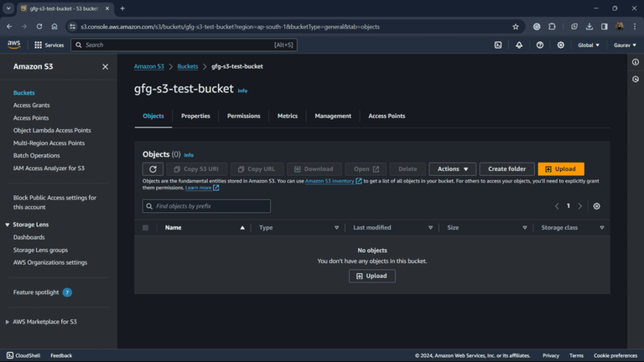Click the browser address bar URL
The height and width of the screenshot is (362, 644).
pyautogui.click(x=230, y=27)
